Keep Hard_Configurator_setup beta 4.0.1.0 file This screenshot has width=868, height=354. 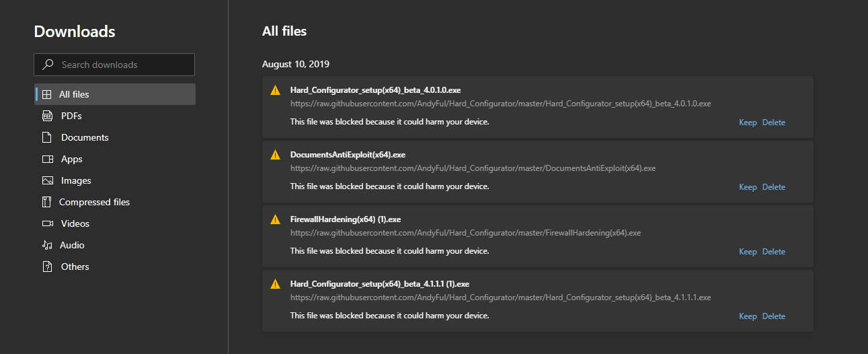click(x=748, y=122)
